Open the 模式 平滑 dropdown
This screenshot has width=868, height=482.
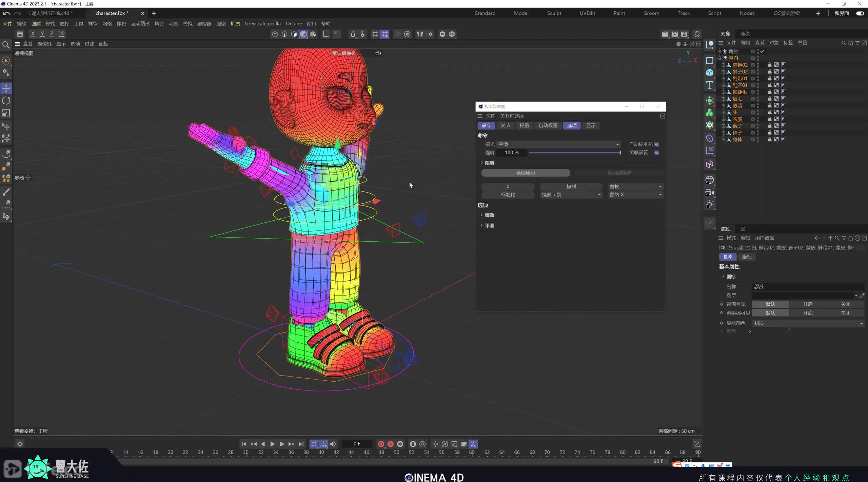coord(558,144)
